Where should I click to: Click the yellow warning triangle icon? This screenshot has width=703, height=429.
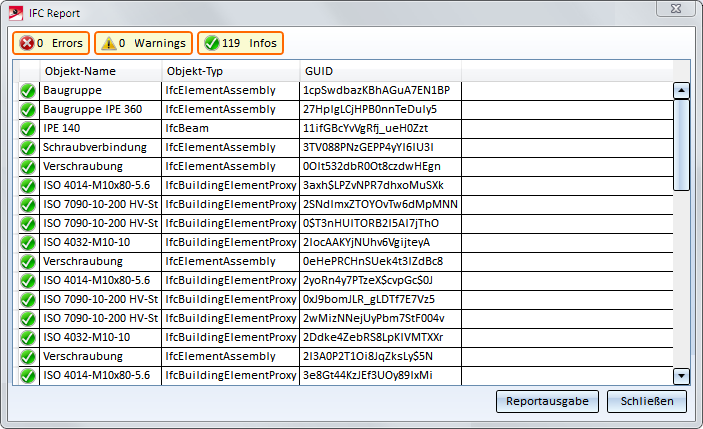[109, 43]
